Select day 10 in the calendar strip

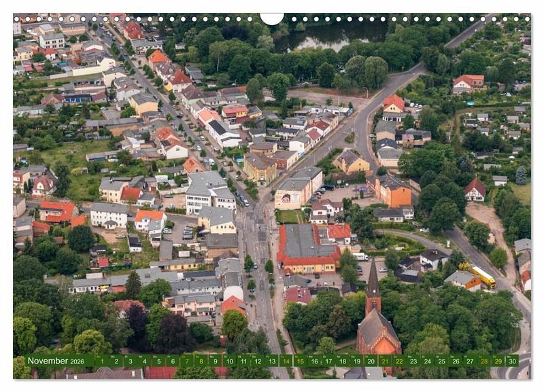[x=230, y=361]
